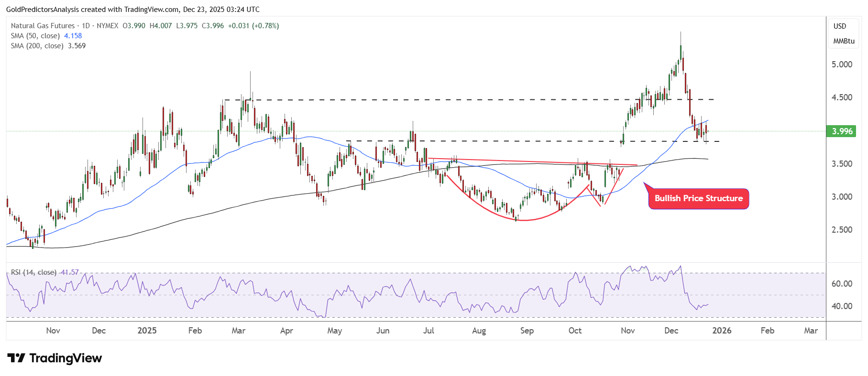Select the Jul marker on time axis
868x376 pixels.
coord(429,331)
